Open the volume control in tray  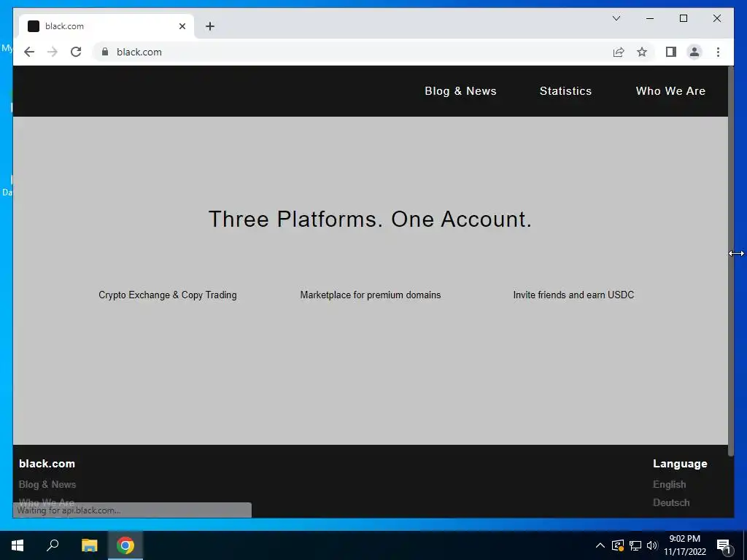(x=652, y=545)
